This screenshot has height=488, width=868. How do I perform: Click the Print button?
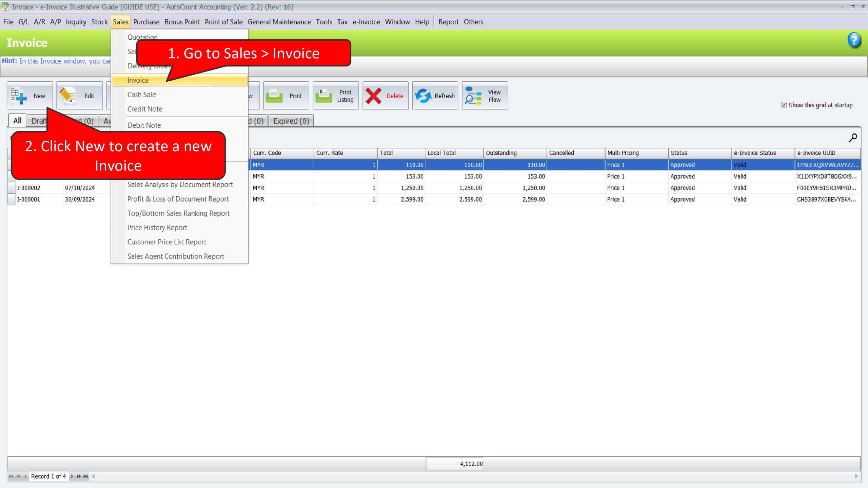click(x=286, y=96)
